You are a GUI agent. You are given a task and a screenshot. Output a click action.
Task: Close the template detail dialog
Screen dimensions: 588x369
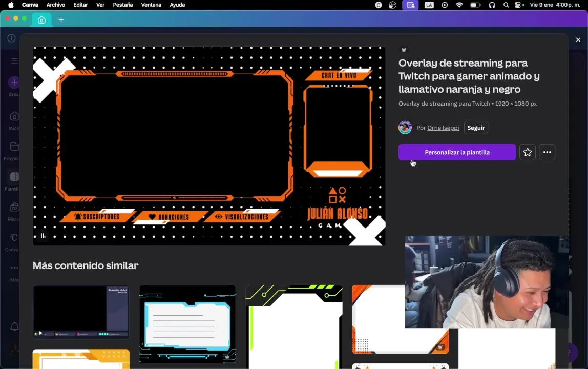[578, 40]
